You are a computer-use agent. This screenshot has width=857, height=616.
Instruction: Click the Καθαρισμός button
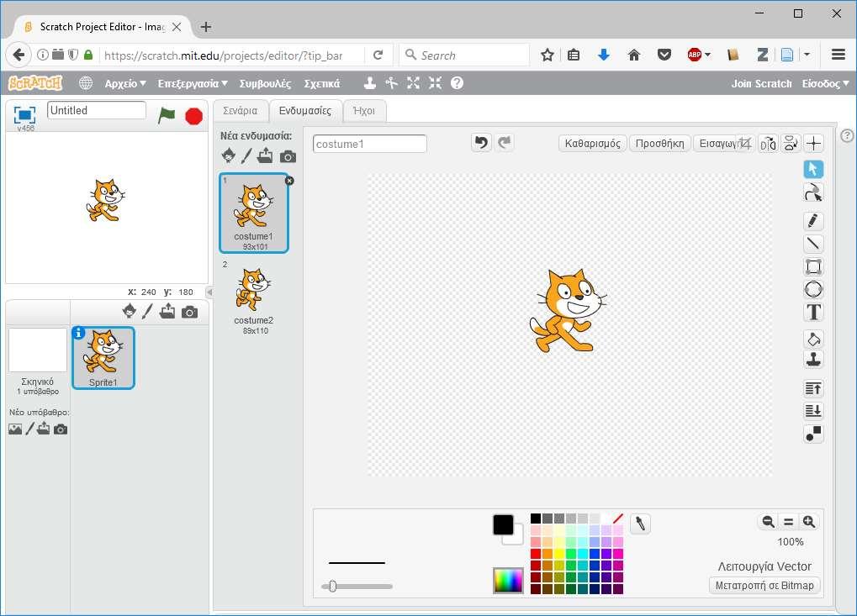[592, 143]
